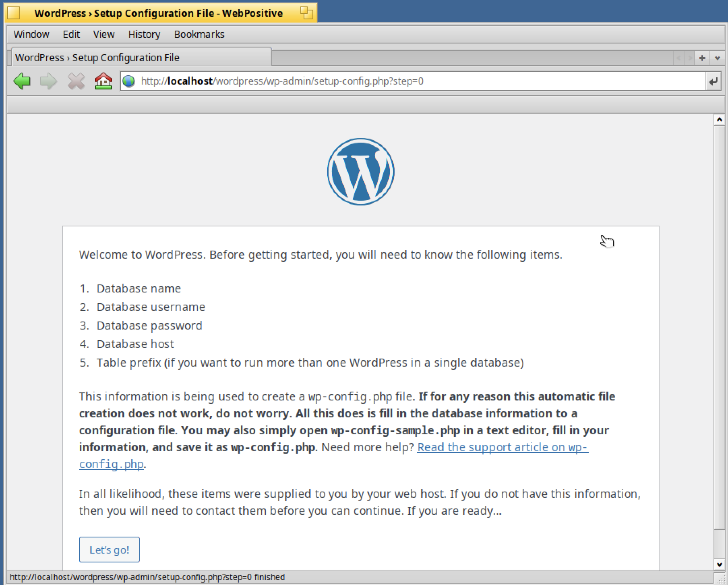The height and width of the screenshot is (585, 728).
Task: Select the WordPress Setup Configuration File tab
Action: tap(141, 57)
